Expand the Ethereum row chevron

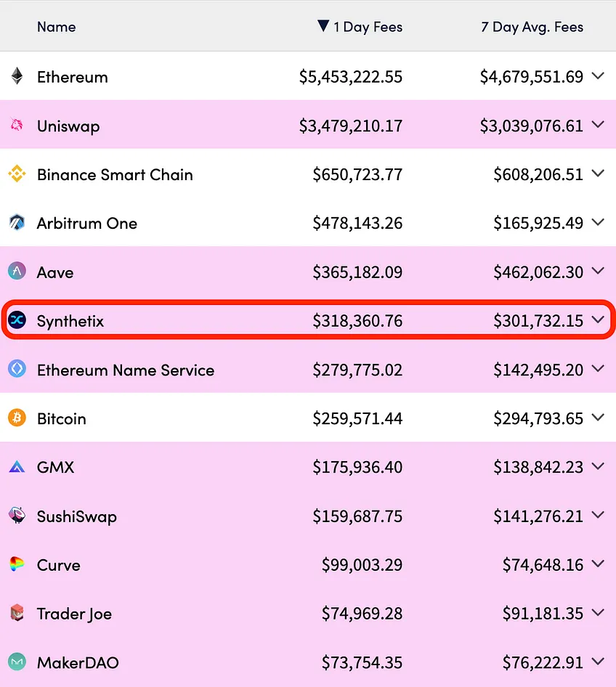(x=598, y=76)
